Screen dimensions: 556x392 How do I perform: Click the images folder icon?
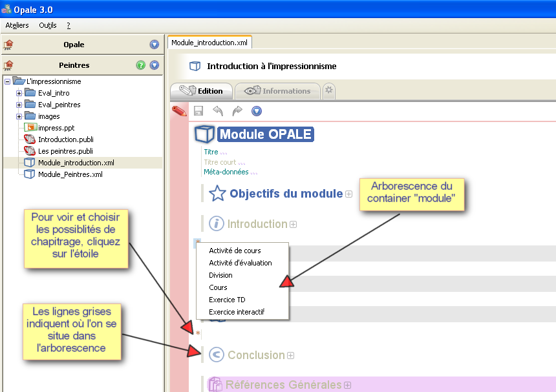tap(30, 116)
